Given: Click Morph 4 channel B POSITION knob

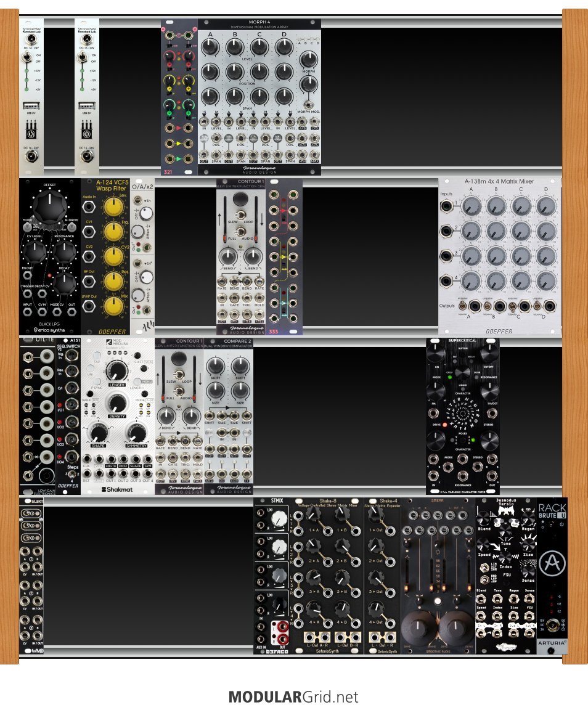Looking at the screenshot, I should click(235, 71).
